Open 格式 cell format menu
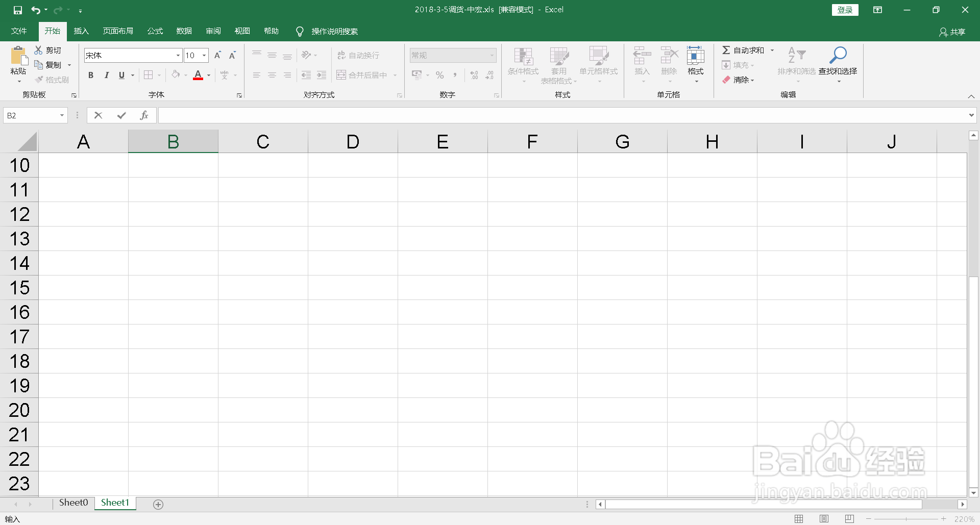Viewport: 980px width, 525px height. (696, 65)
